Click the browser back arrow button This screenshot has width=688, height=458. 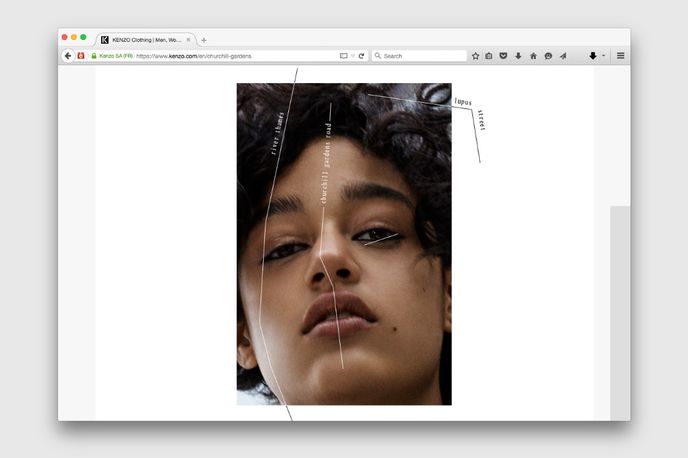pos(68,56)
